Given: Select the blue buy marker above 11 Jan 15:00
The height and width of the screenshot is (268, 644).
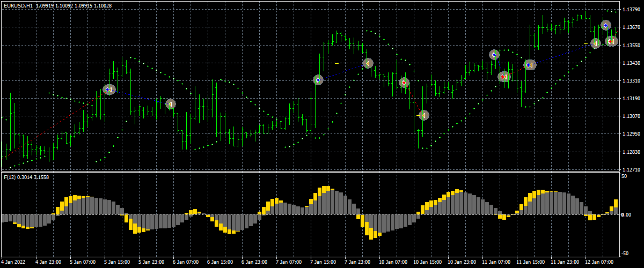Looking at the screenshot, I should click(530, 65).
